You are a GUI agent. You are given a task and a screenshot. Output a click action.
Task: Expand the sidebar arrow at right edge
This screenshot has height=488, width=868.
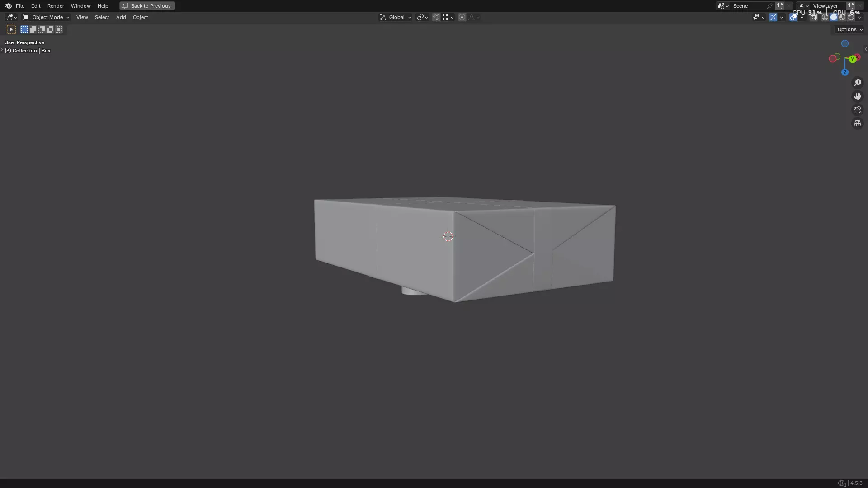click(865, 49)
